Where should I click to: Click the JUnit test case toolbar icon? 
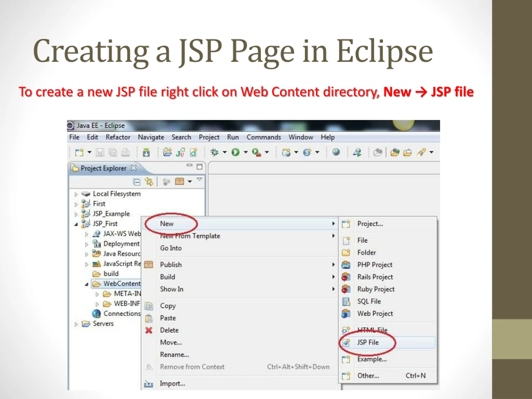[180, 153]
